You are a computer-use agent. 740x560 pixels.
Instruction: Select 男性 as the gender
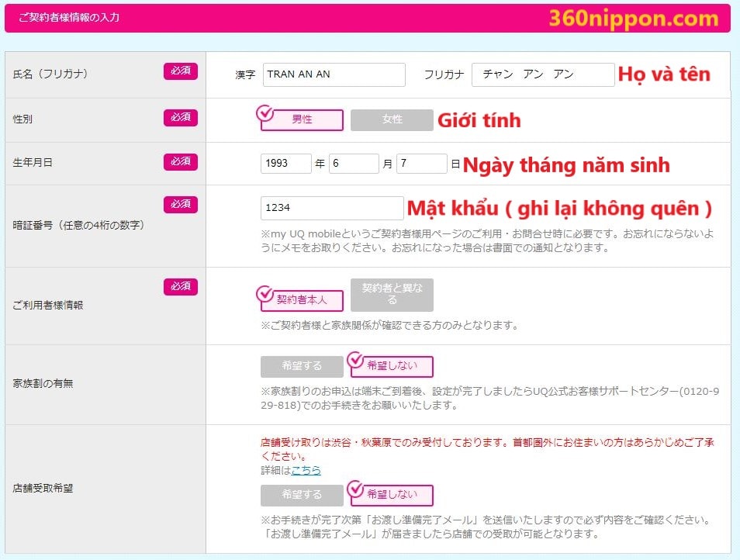tap(302, 120)
